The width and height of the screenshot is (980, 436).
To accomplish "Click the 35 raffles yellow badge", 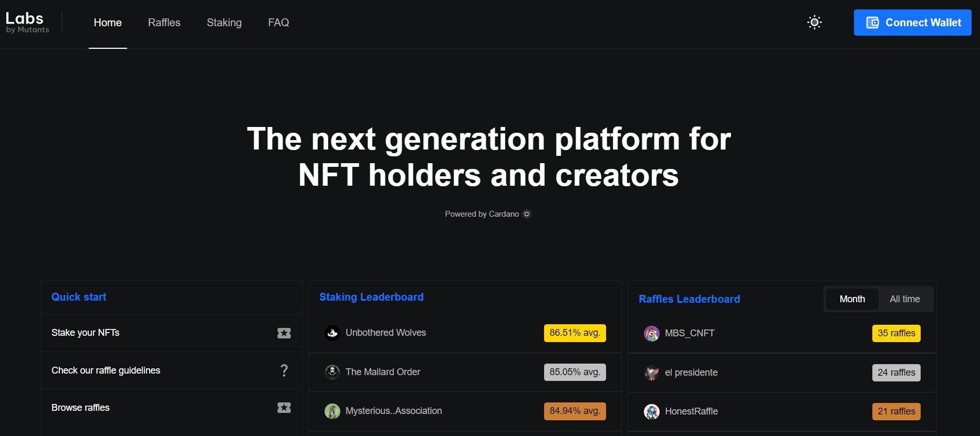I will point(896,334).
